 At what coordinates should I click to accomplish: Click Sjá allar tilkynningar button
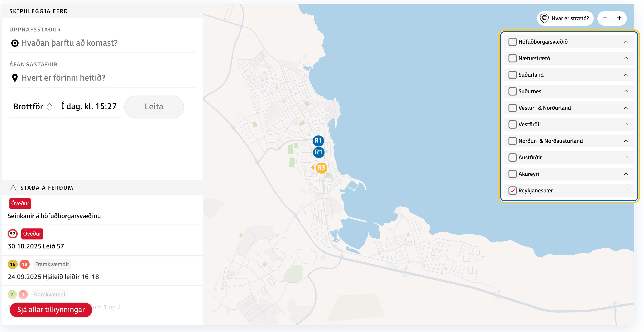click(51, 310)
